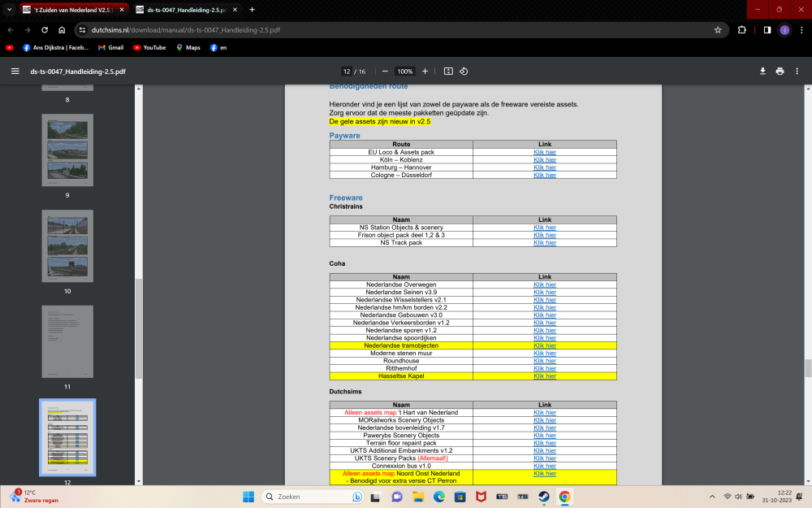Open the PDF viewer's three-dot options menu

tap(797, 71)
